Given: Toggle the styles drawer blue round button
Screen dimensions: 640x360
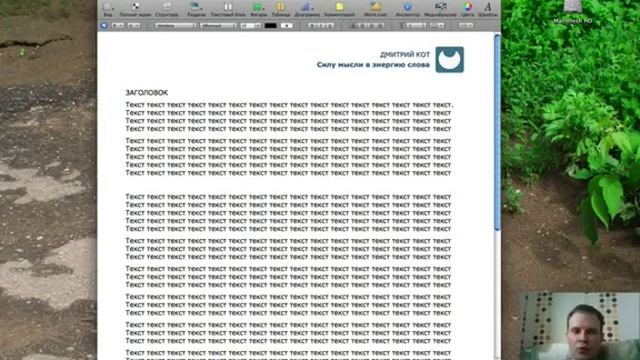Looking at the screenshot, I should click(104, 25).
